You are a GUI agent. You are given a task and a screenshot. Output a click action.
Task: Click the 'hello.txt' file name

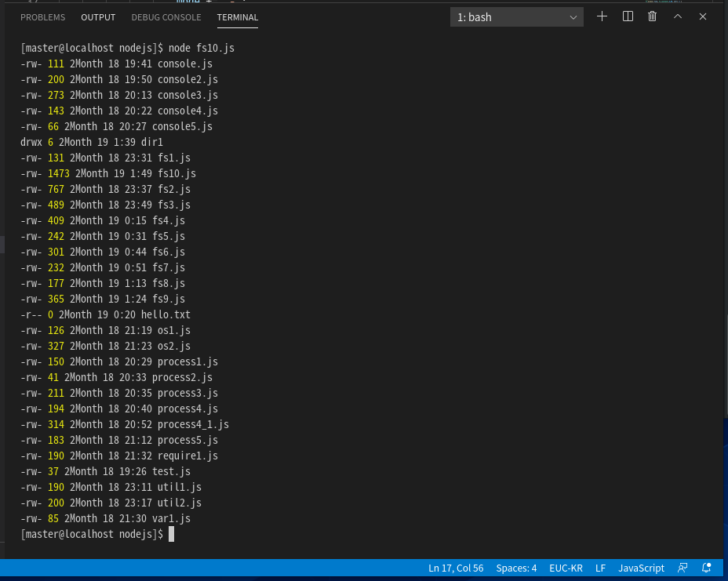point(166,315)
